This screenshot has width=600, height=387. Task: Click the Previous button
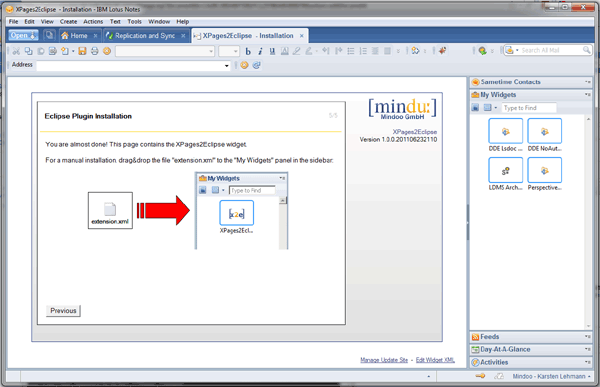point(63,310)
